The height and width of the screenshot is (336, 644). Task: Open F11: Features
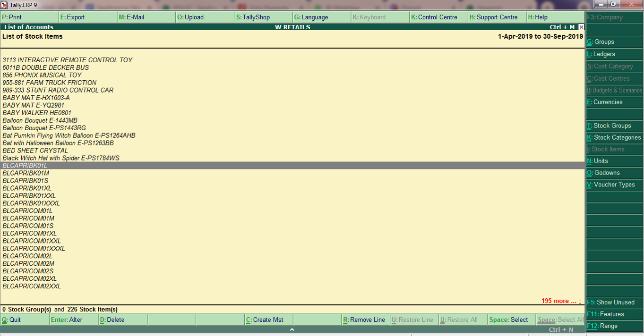click(614, 314)
